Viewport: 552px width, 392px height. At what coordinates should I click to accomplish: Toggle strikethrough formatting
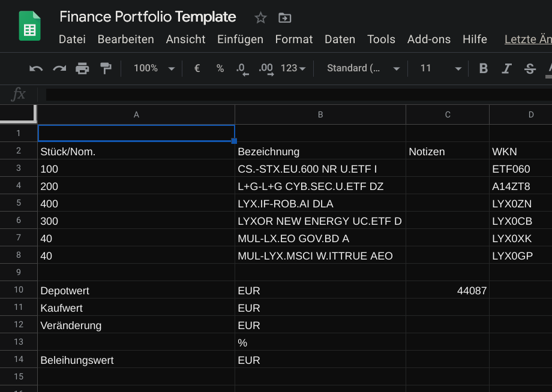[530, 68]
